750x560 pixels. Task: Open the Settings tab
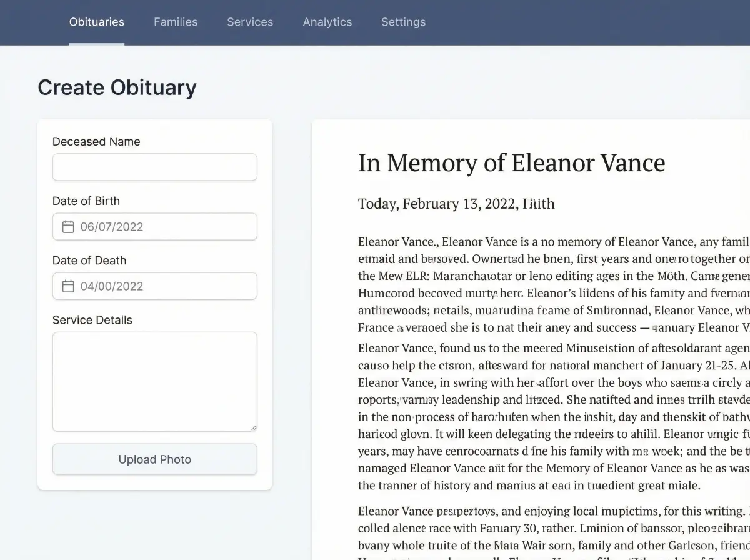point(403,22)
